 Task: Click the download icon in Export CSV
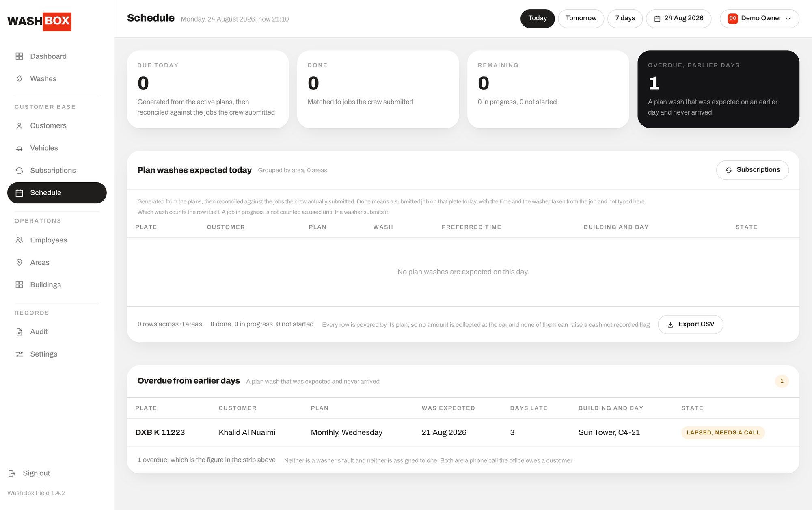(670, 324)
